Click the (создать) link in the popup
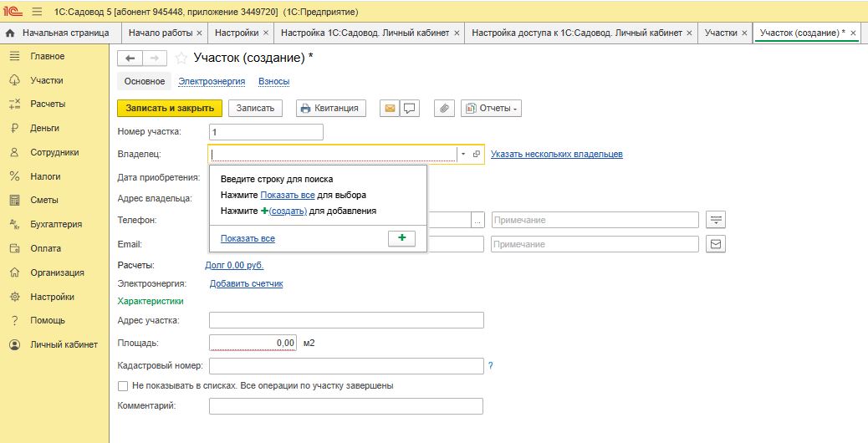This screenshot has height=443, width=868. tap(288, 211)
